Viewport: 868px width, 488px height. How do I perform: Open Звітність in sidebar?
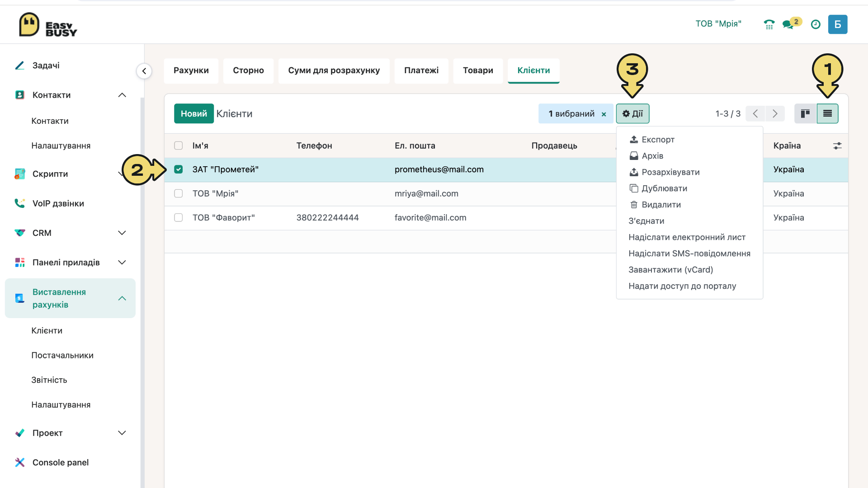(x=49, y=380)
